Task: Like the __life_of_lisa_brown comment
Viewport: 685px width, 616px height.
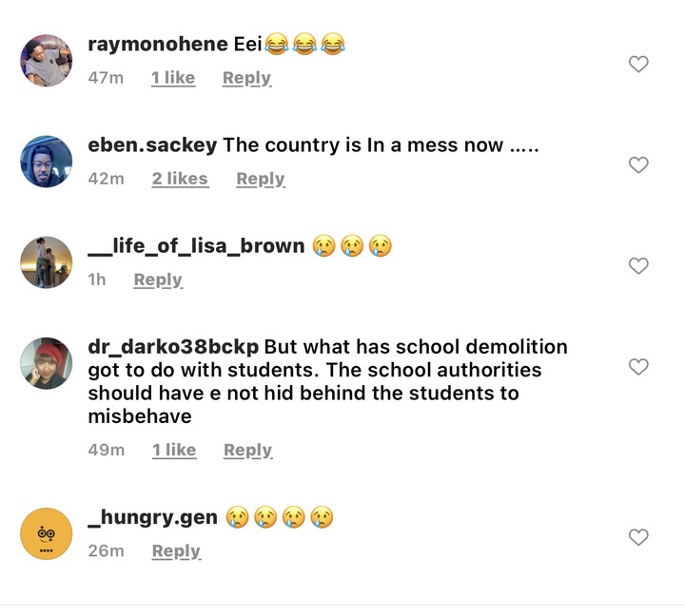Action: pos(638,266)
